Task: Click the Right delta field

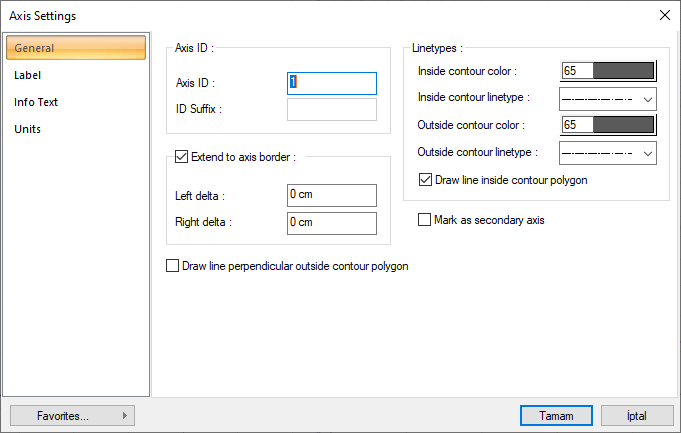Action: [332, 222]
